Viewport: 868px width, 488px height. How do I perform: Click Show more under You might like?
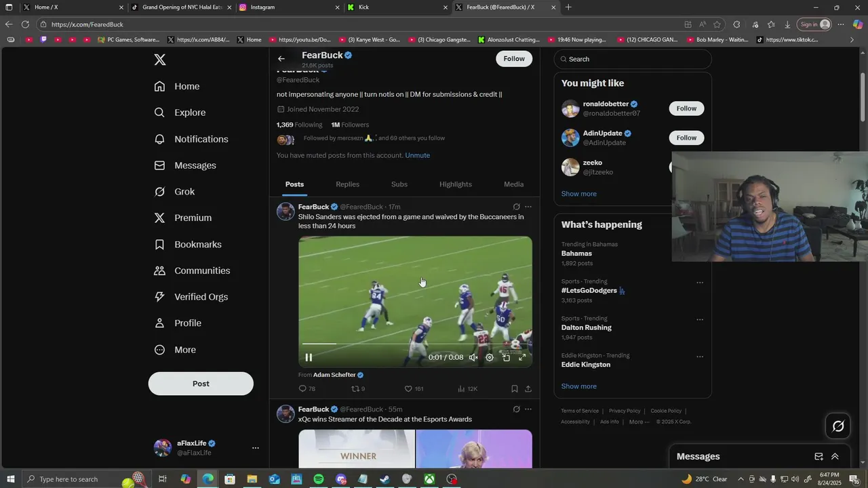click(579, 194)
